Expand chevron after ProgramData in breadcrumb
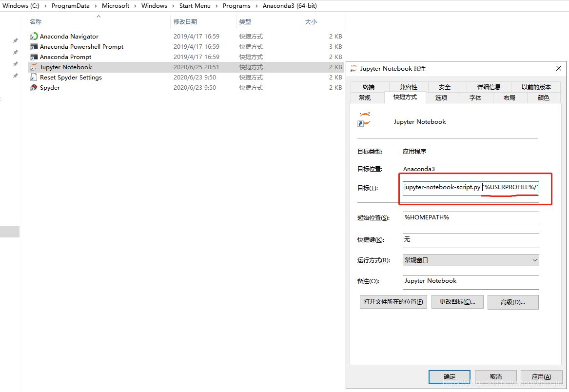Image resolution: width=569 pixels, height=392 pixels. [96, 6]
